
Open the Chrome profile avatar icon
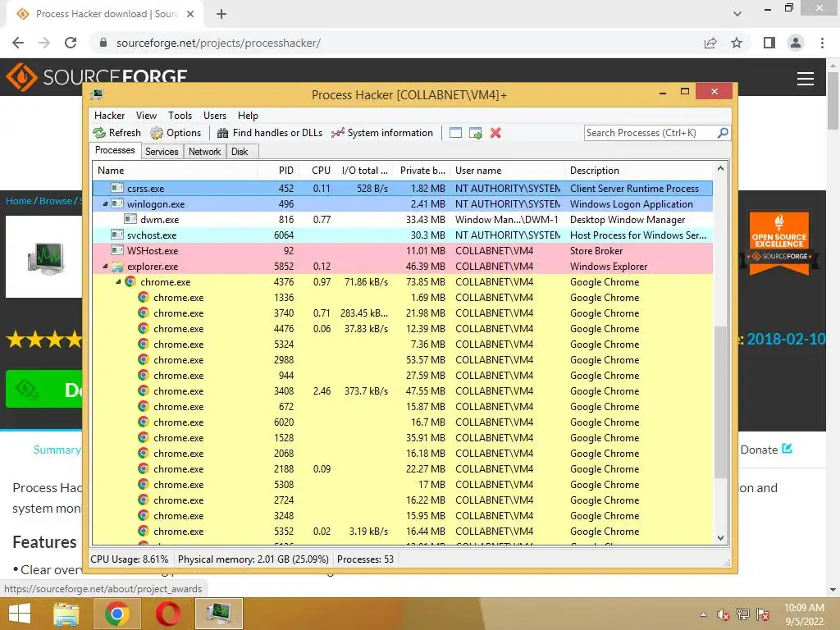pos(796,43)
